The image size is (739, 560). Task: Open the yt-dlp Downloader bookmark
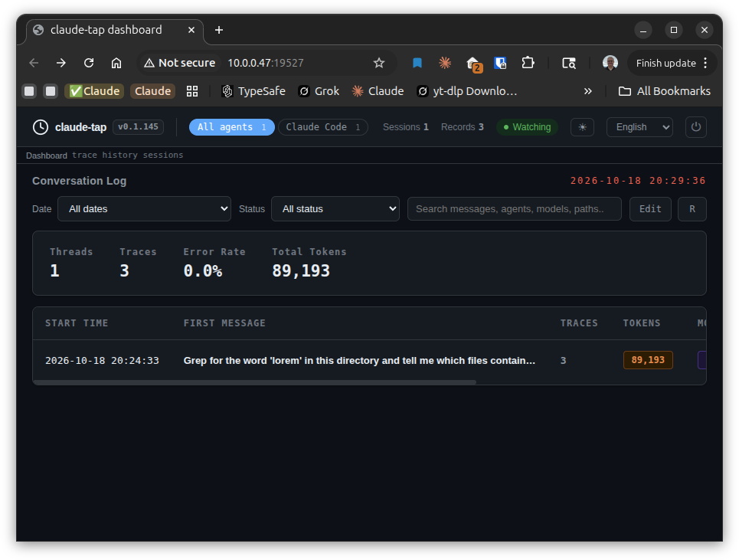(x=467, y=91)
